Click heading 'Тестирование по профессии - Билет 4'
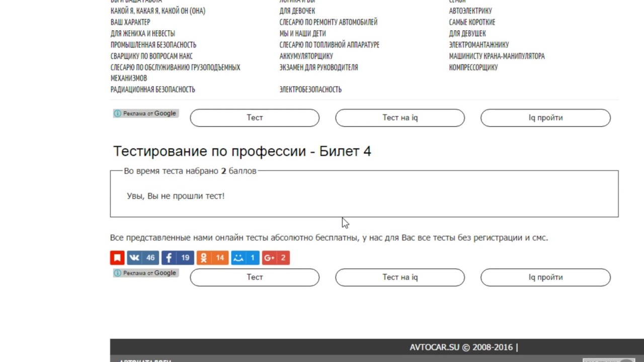 pyautogui.click(x=242, y=151)
